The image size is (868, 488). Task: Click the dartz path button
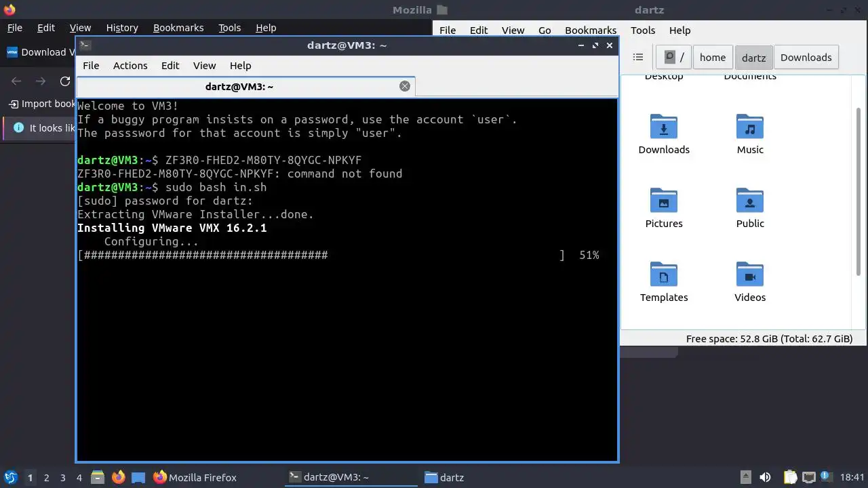click(x=753, y=58)
